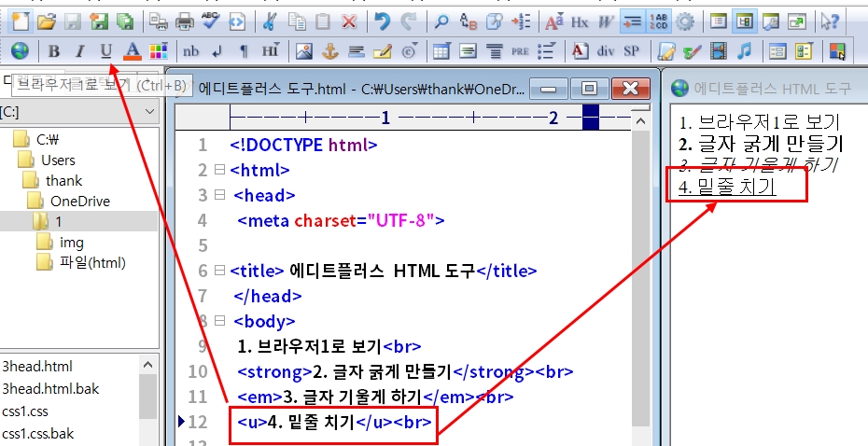The height and width of the screenshot is (446, 868).
Task: Activate context help pointer
Action: pos(830,21)
